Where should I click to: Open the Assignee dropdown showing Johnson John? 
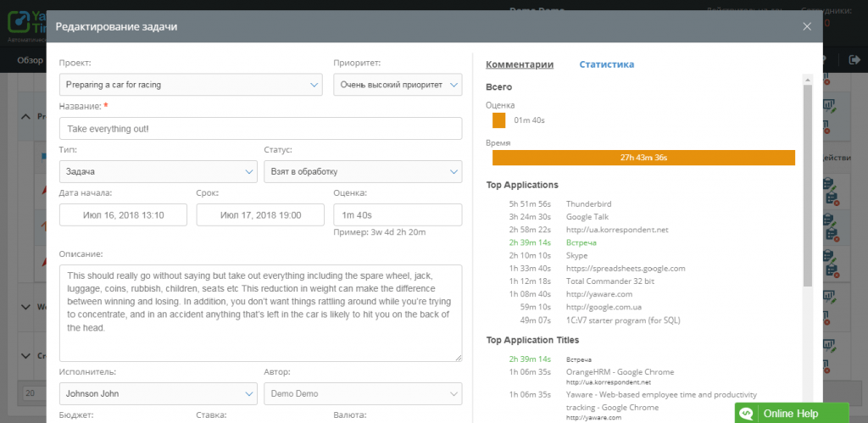158,393
